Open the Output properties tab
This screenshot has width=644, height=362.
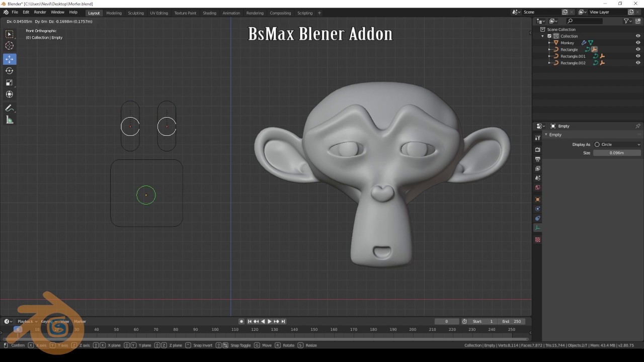[537, 159]
